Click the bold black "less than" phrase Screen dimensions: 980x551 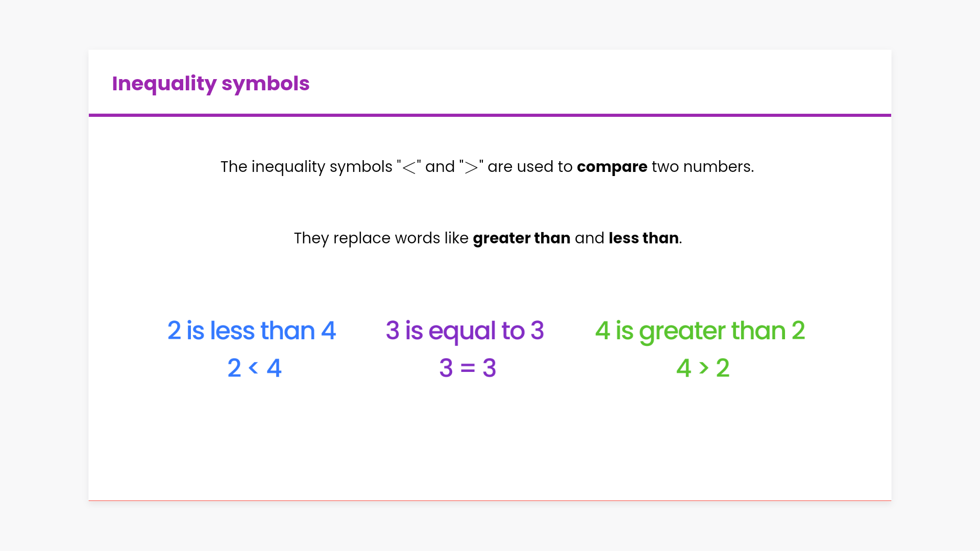643,238
